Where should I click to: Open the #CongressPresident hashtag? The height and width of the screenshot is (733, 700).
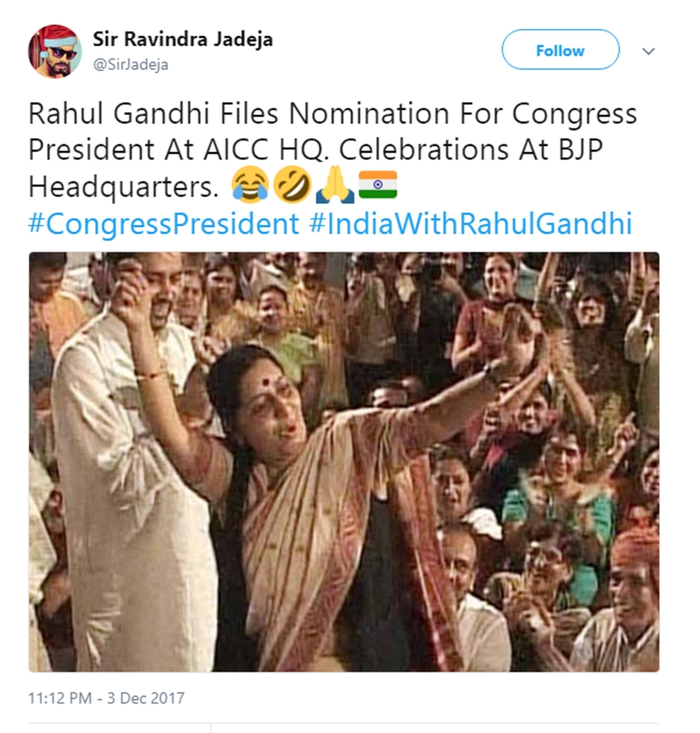[163, 223]
